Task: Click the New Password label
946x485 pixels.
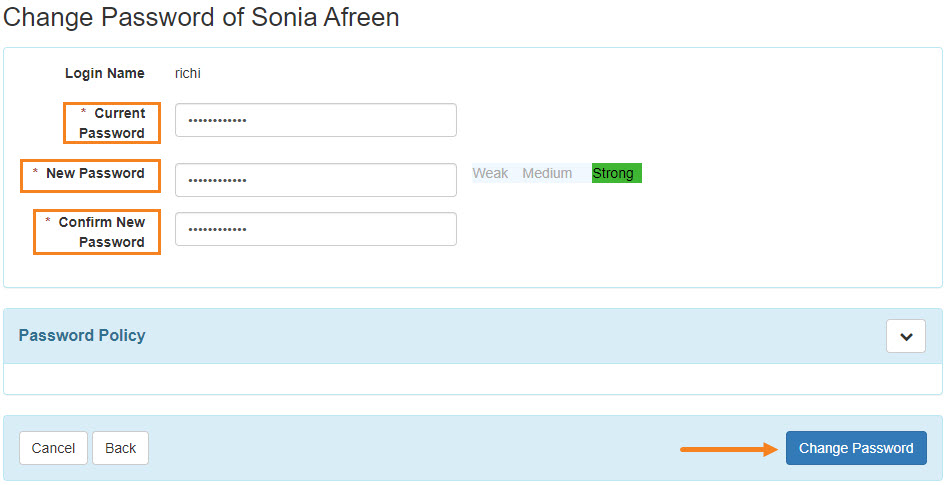Action: click(95, 174)
